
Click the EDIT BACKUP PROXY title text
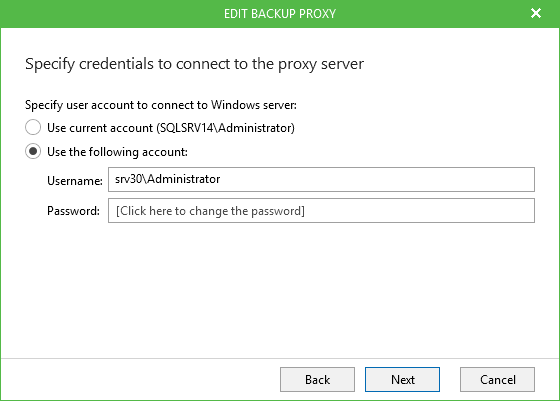[280, 14]
